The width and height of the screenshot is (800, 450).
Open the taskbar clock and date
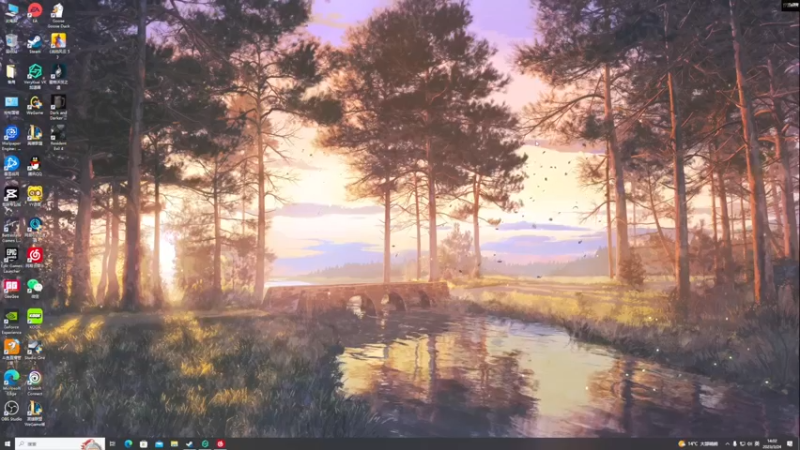pos(772,444)
